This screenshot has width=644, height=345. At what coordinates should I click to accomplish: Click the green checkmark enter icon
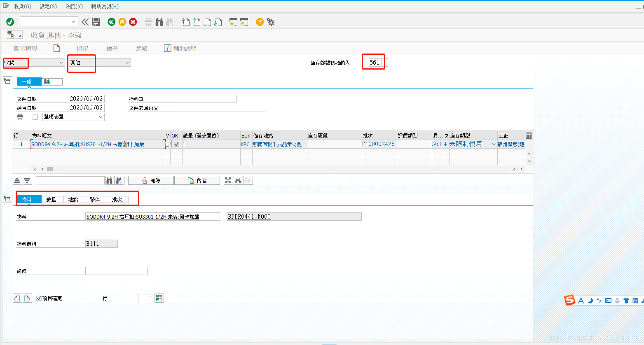(x=10, y=22)
